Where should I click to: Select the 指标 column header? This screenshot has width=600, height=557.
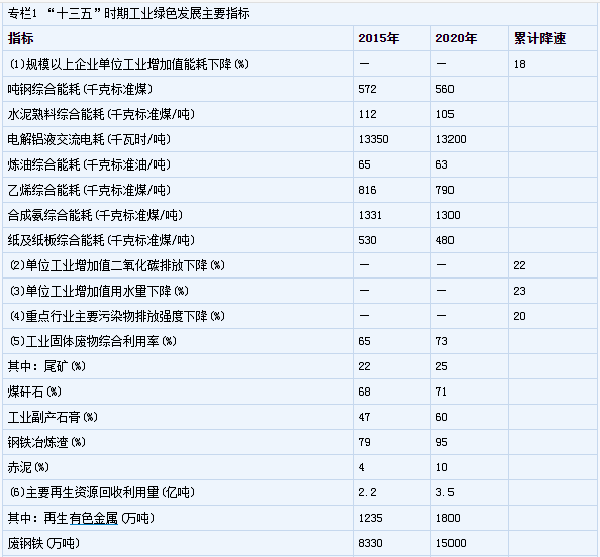[x=21, y=39]
